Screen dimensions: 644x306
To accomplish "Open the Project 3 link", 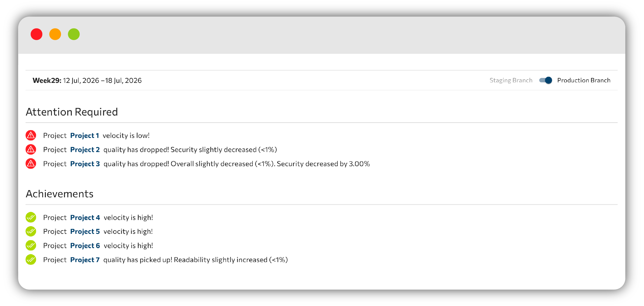I will pyautogui.click(x=85, y=164).
